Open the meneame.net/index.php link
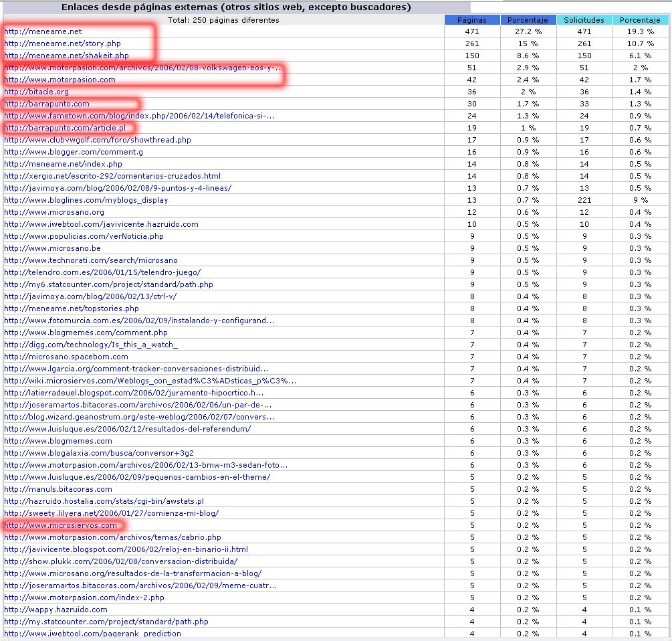Screen dimensions: 672x641 point(63,163)
